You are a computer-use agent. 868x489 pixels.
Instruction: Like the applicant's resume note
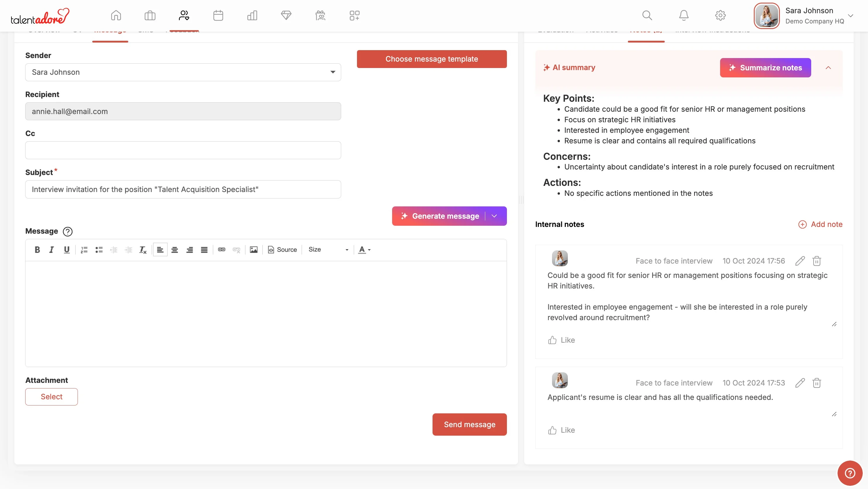tap(561, 430)
